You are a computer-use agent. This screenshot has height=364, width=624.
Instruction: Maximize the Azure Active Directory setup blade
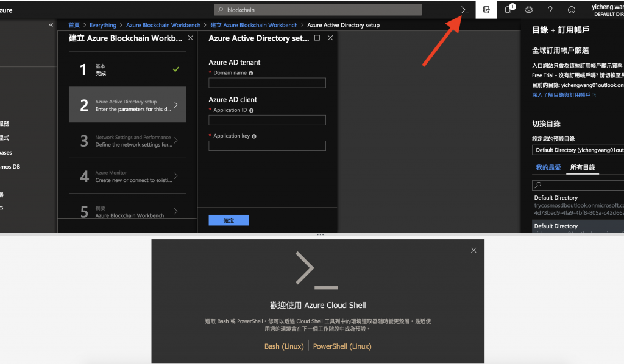point(317,38)
